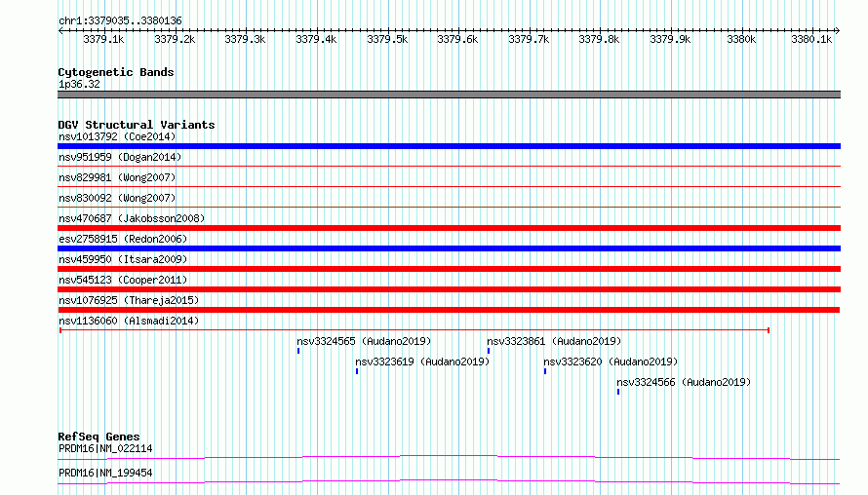Open variant nsv3323619 (Audano2019) label
This screenshot has height=495, width=868.
click(422, 362)
